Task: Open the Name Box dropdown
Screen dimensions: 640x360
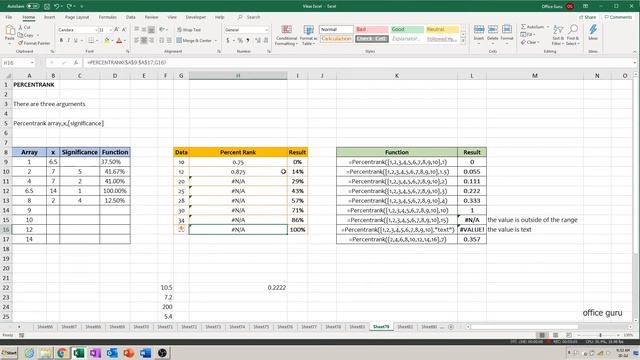Action: (x=32, y=62)
